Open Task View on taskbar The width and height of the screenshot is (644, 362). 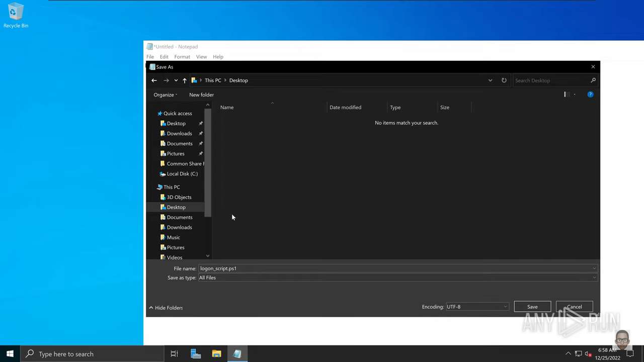[x=174, y=354]
